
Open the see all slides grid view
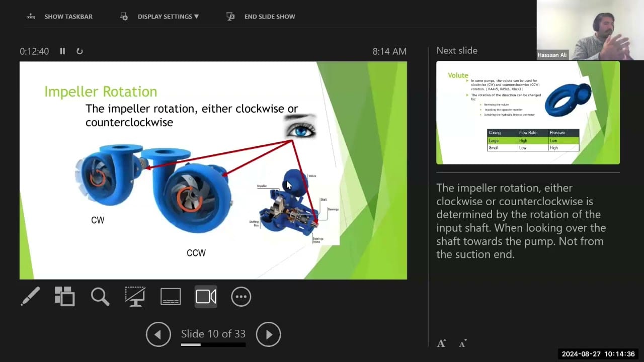coord(65,297)
